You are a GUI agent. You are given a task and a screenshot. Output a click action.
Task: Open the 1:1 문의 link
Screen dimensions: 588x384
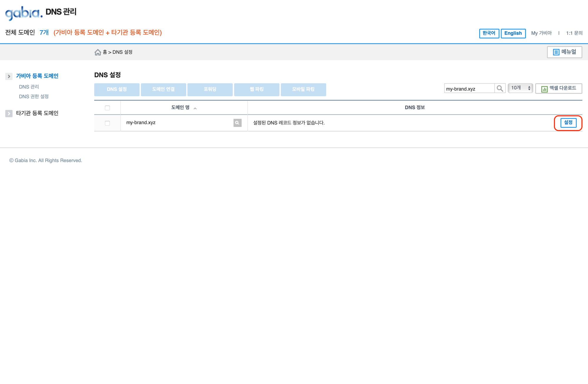574,33
